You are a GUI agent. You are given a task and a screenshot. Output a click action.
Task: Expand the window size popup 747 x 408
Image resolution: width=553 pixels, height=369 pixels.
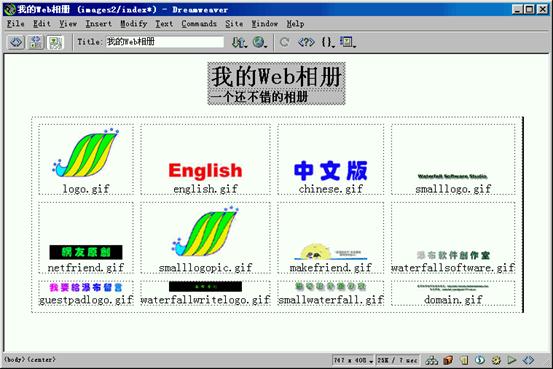[x=353, y=360]
